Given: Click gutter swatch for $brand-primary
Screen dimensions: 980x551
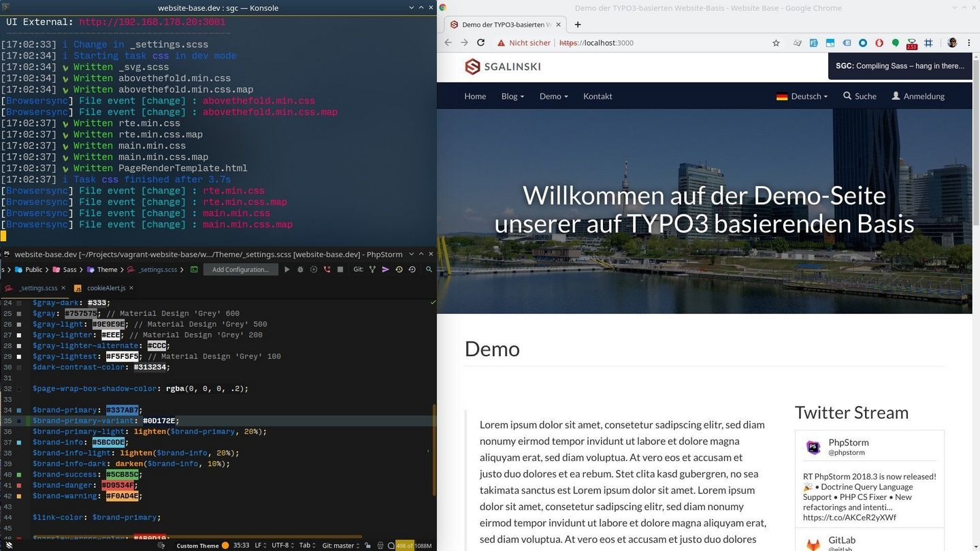Looking at the screenshot, I should [x=19, y=410].
